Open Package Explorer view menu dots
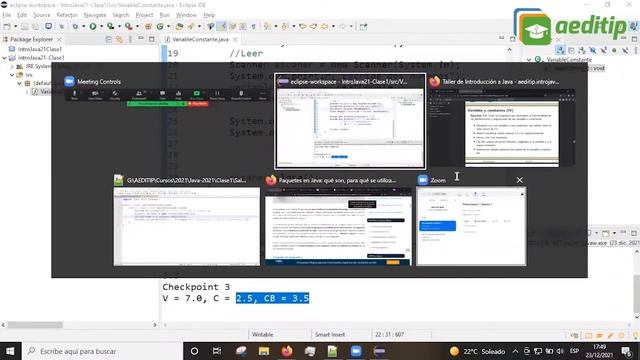 130,39
